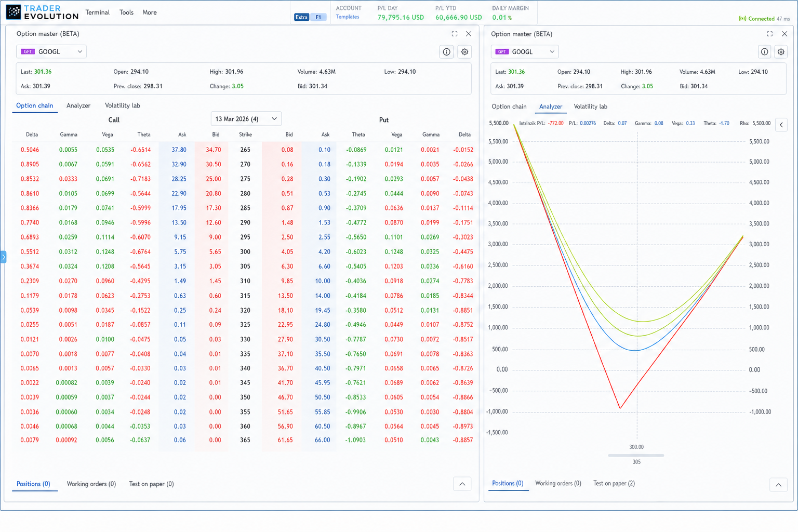This screenshot has width=798, height=532.
Task: Click the P/L DAY value 79,795.16 USD
Action: (x=401, y=17)
